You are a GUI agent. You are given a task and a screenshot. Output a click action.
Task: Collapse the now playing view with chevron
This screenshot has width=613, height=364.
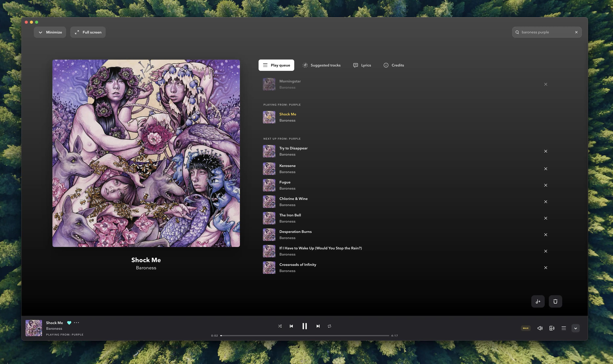click(x=575, y=328)
